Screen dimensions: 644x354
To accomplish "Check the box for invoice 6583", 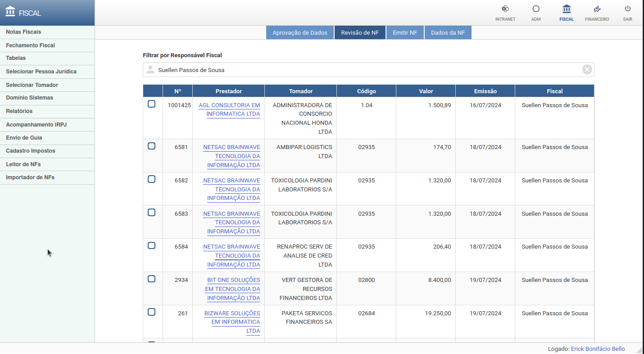I will (x=152, y=213).
